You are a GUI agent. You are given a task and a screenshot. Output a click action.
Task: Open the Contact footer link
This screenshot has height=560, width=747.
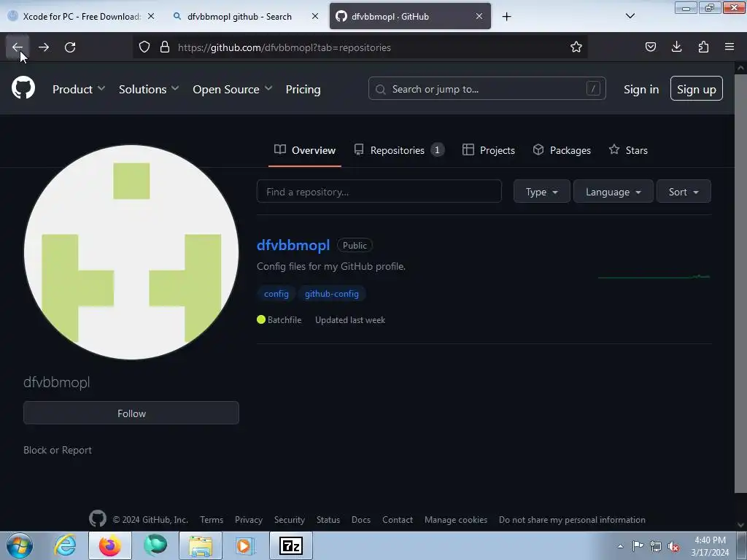pyautogui.click(x=398, y=519)
